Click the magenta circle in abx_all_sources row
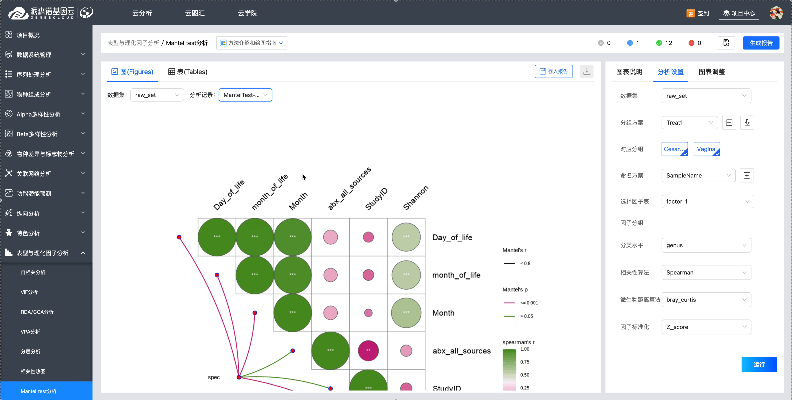 pyautogui.click(x=368, y=351)
